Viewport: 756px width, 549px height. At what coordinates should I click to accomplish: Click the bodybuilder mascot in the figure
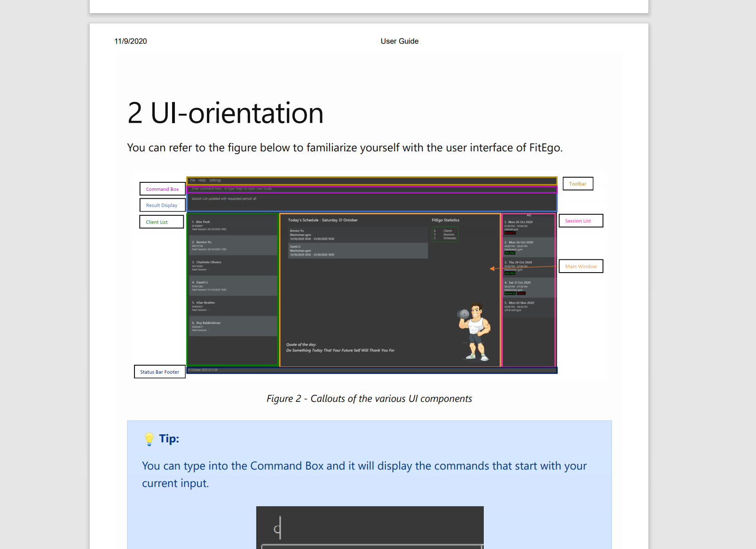(x=475, y=332)
